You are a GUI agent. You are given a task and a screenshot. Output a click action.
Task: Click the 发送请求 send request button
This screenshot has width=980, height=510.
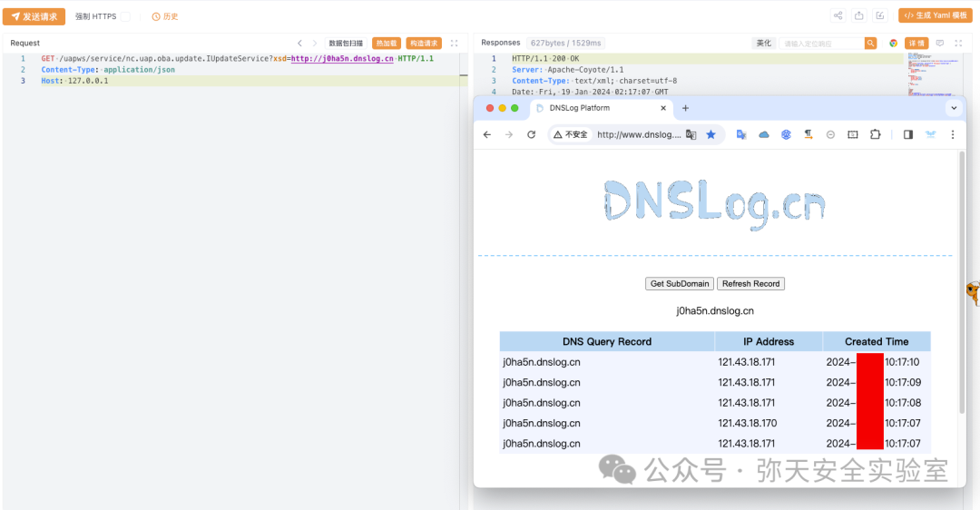[x=34, y=16]
